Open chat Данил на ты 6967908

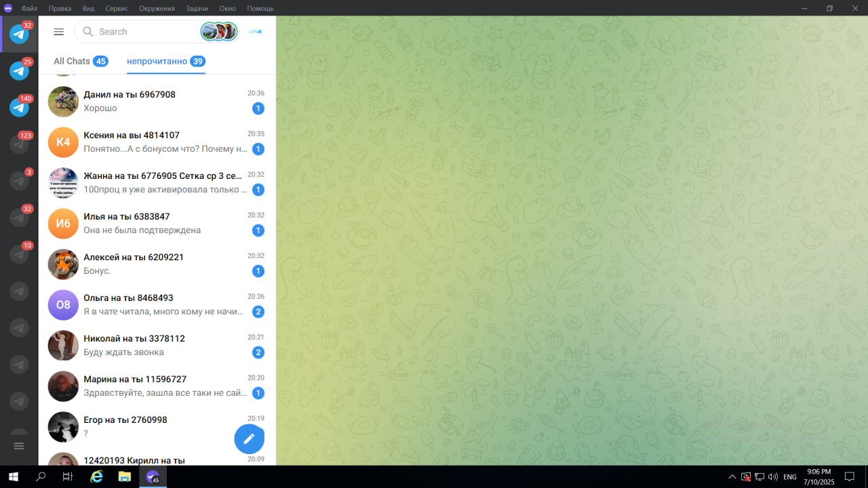[x=157, y=102]
